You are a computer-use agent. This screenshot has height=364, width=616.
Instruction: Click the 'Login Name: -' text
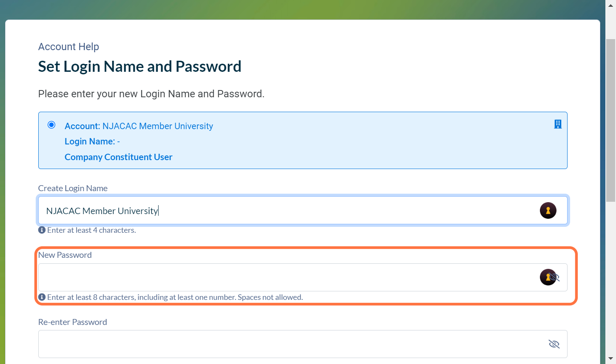(x=92, y=141)
